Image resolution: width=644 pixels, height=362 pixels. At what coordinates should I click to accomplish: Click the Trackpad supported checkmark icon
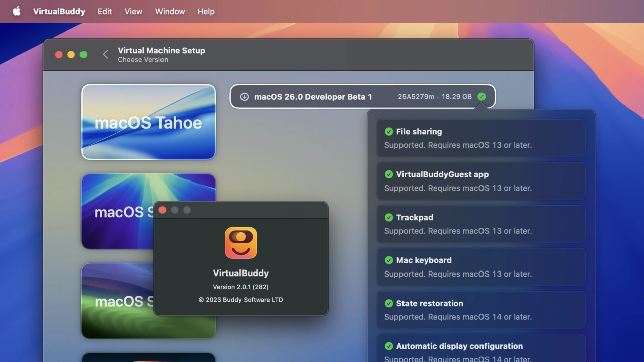click(389, 218)
